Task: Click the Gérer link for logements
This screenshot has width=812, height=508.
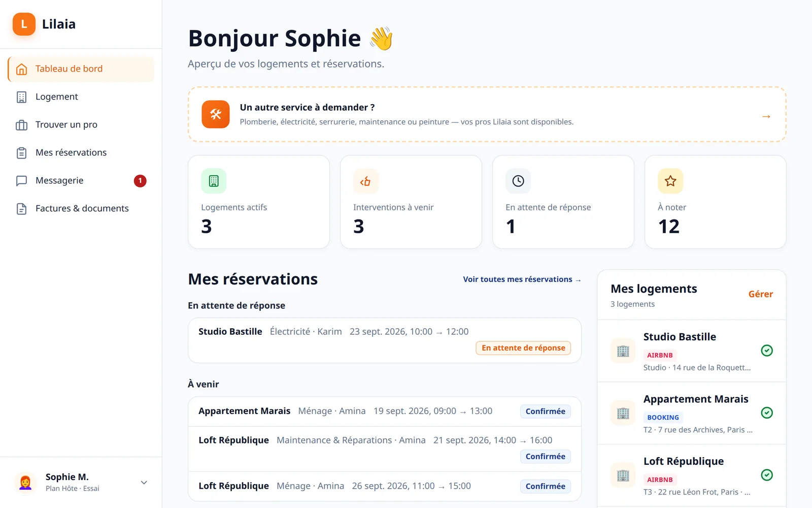Action: 760,294
